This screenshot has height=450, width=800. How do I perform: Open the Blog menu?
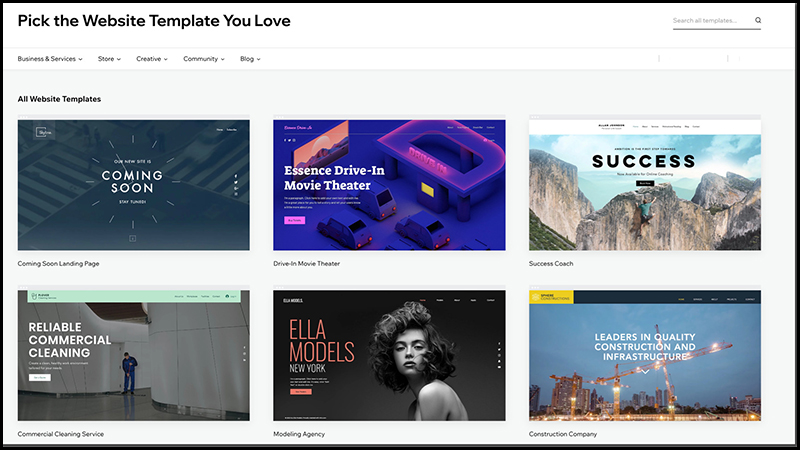point(250,59)
